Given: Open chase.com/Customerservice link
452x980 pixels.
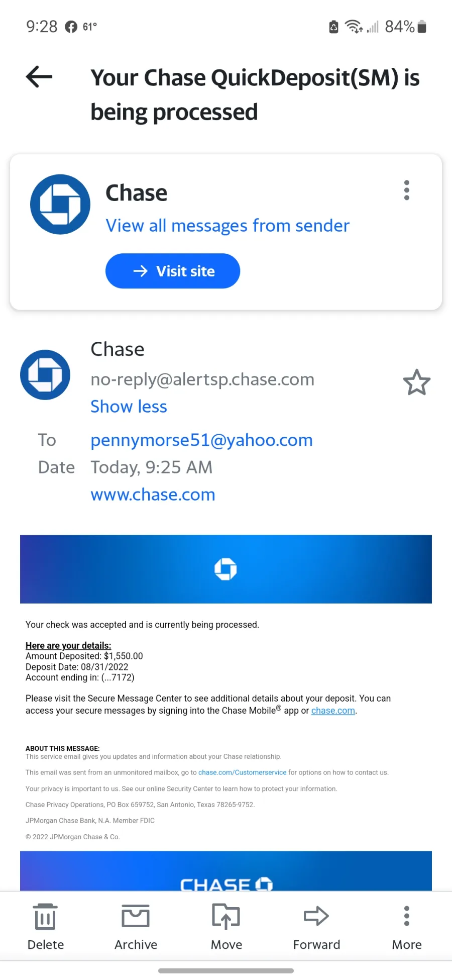Looking at the screenshot, I should tap(242, 772).
